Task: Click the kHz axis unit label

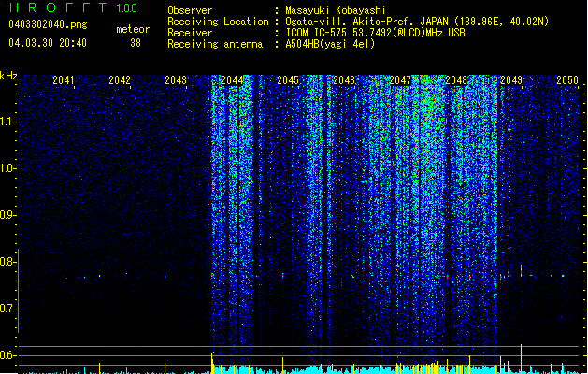Action: point(8,76)
